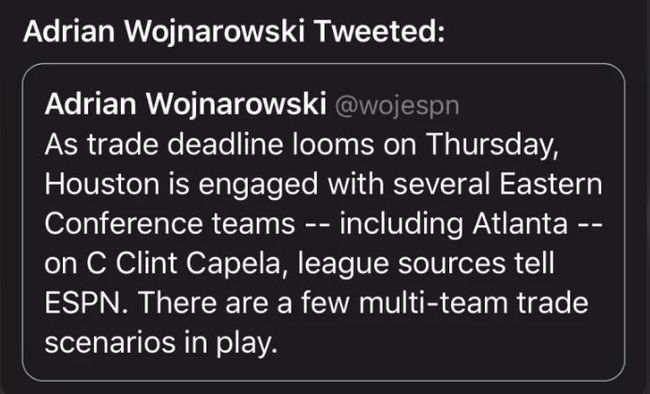650x394 pixels.
Task: Click the Adrian Wojnarowski author name in tweet card
Action: pyautogui.click(x=185, y=103)
